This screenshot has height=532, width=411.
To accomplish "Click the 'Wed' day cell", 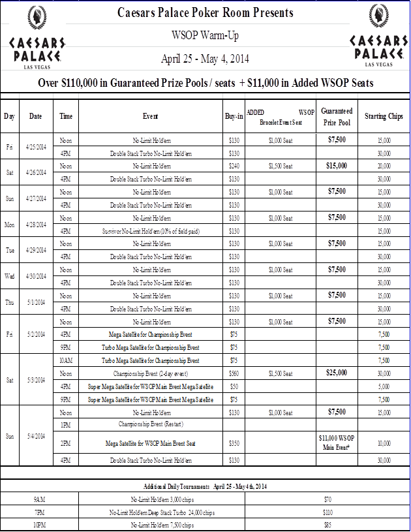I will pos(10,276).
